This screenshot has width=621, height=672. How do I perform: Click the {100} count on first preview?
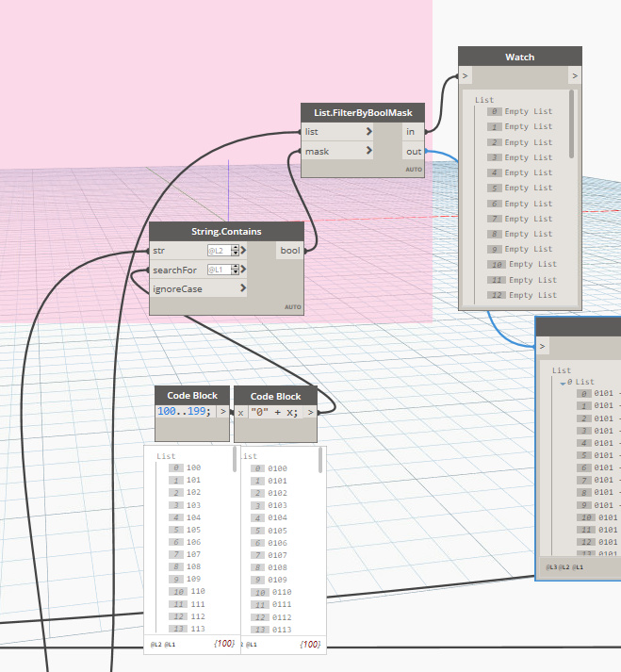pos(224,644)
